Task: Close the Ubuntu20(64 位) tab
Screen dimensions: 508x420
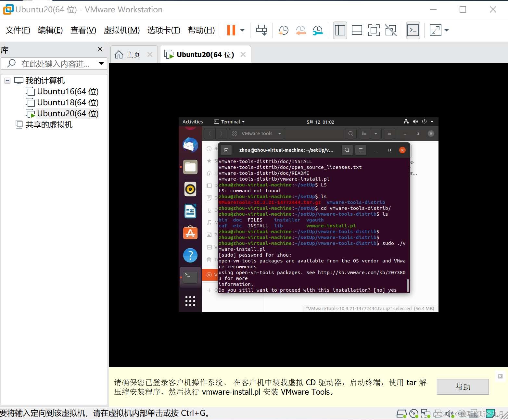Action: click(x=243, y=55)
